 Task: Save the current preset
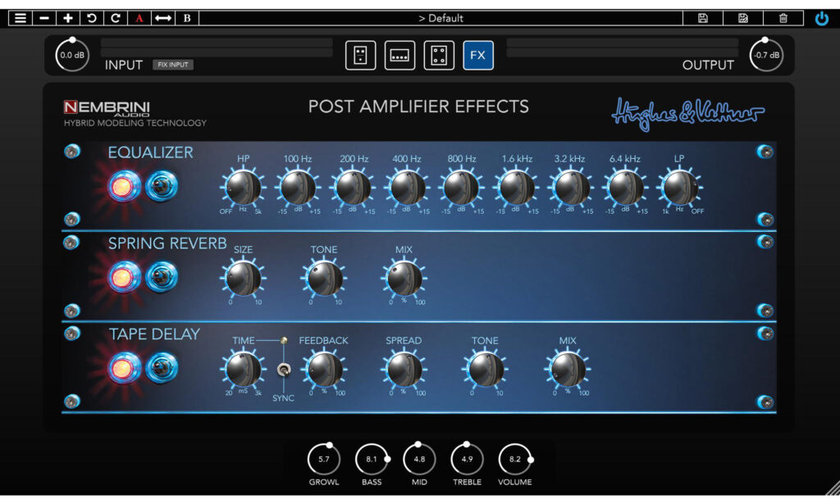(x=703, y=18)
